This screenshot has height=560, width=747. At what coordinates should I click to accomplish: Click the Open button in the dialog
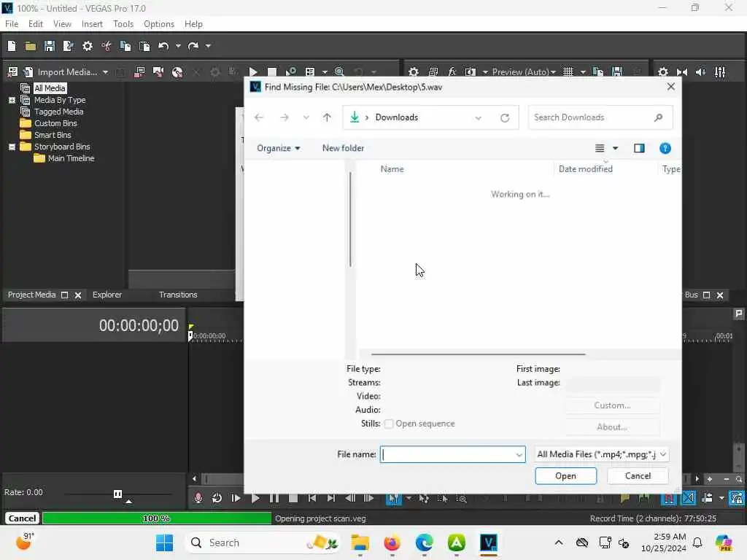click(565, 475)
